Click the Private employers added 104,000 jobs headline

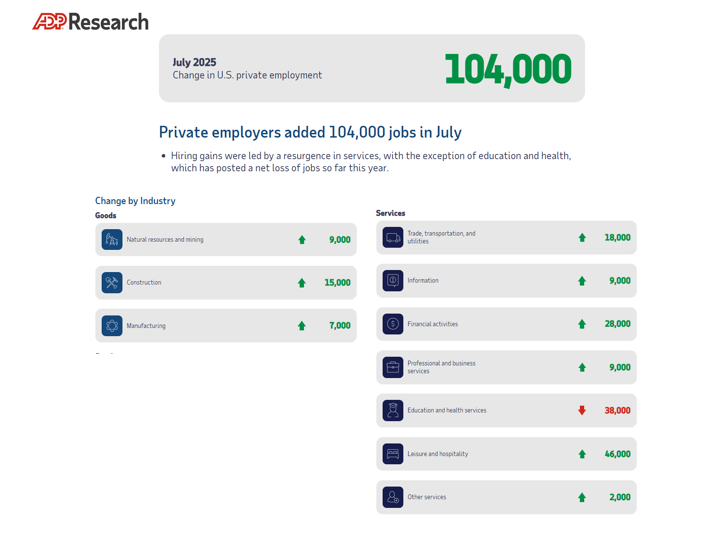[310, 132]
